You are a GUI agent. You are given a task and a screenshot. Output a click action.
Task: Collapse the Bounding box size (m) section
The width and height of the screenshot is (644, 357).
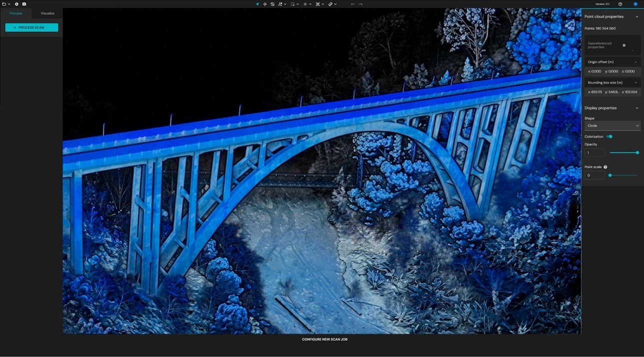click(635, 82)
